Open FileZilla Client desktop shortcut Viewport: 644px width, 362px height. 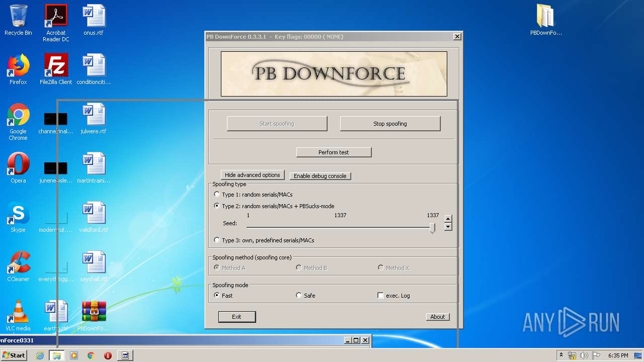(x=56, y=69)
